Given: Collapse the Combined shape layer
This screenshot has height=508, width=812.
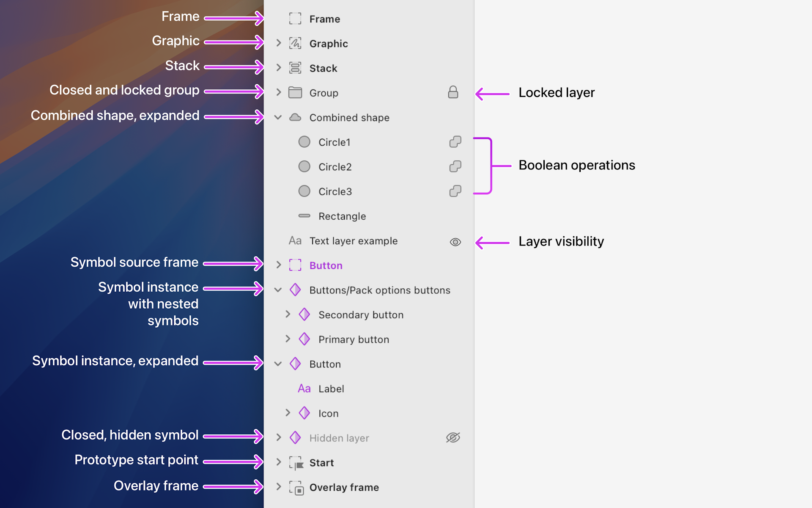Looking at the screenshot, I should [x=278, y=117].
